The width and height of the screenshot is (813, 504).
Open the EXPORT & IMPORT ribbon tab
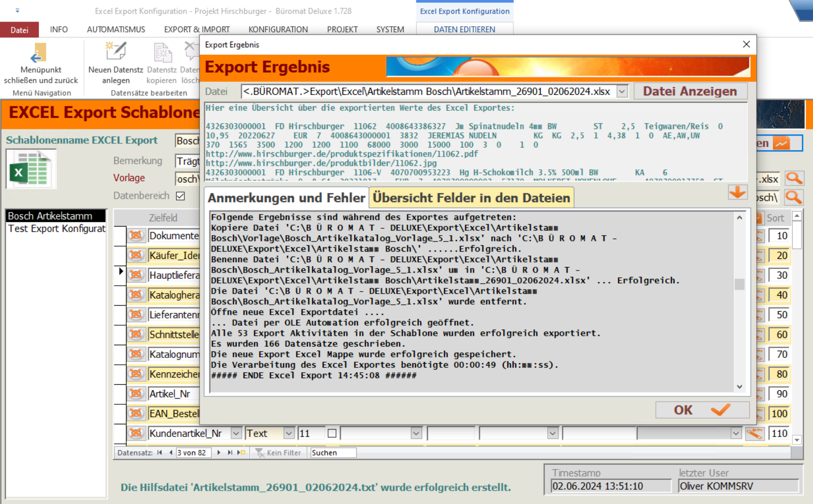tap(197, 30)
